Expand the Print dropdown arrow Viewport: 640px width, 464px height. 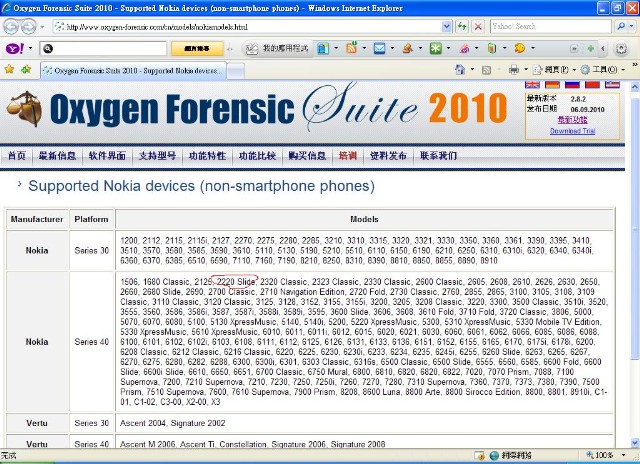point(526,70)
